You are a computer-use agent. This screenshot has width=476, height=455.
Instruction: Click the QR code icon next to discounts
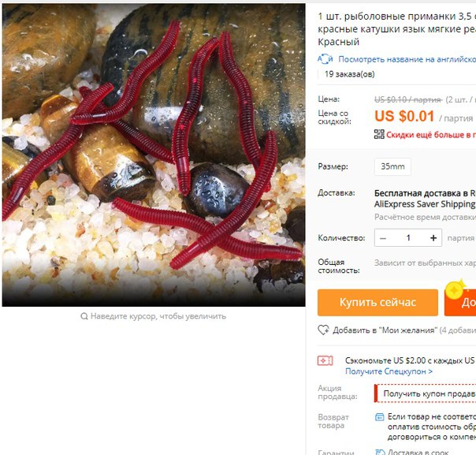379,134
